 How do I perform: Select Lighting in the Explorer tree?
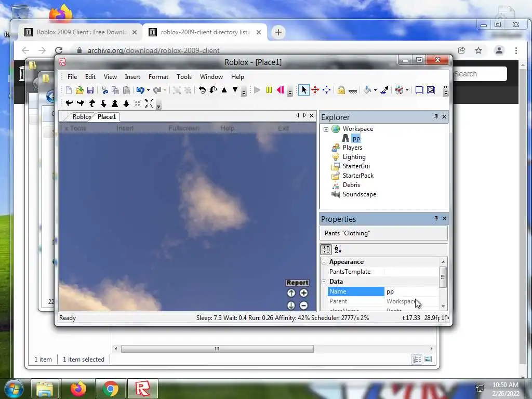click(354, 157)
